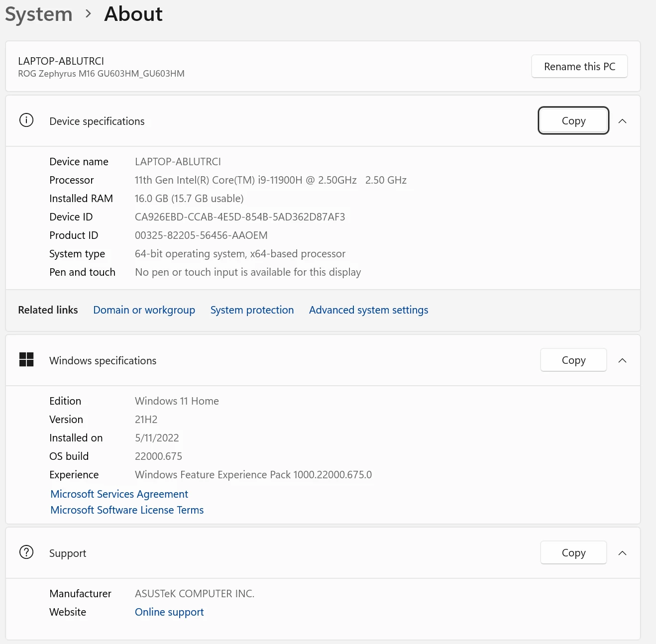Select the ROG Zephyrus M16 model text
This screenshot has height=644, width=656.
click(101, 74)
